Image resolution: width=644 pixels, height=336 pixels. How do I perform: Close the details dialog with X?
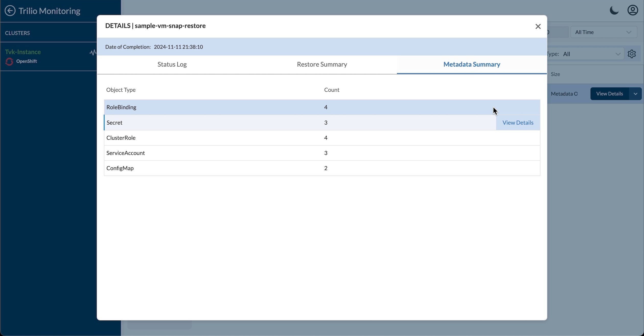click(538, 27)
